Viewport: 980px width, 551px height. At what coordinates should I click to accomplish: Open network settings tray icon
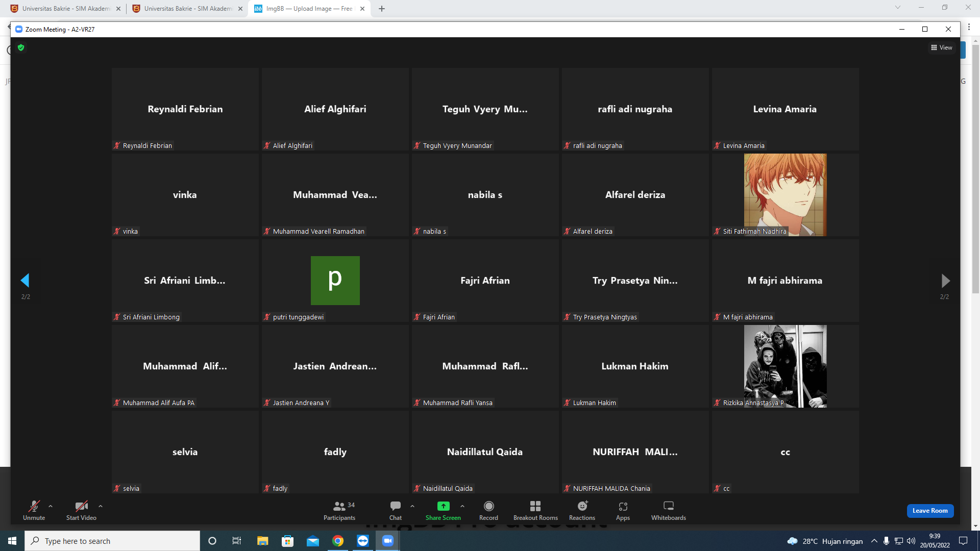(x=899, y=541)
